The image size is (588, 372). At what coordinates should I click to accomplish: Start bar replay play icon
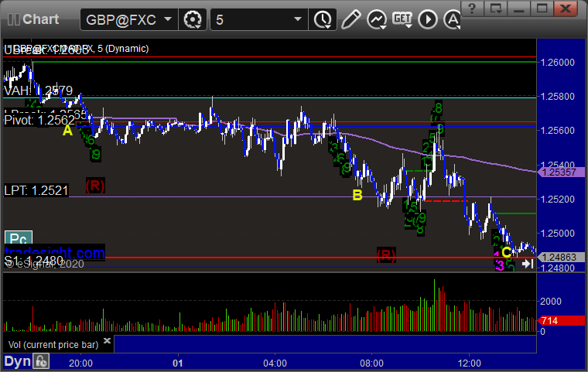(x=428, y=19)
